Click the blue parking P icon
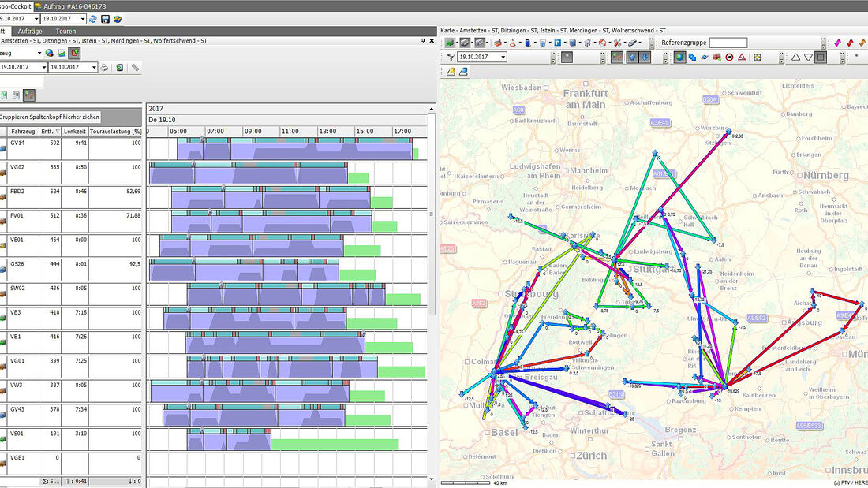 click(557, 43)
